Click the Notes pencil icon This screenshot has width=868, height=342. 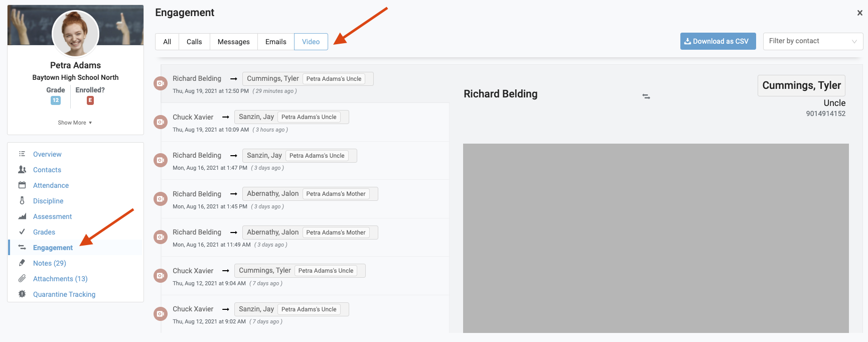point(22,263)
